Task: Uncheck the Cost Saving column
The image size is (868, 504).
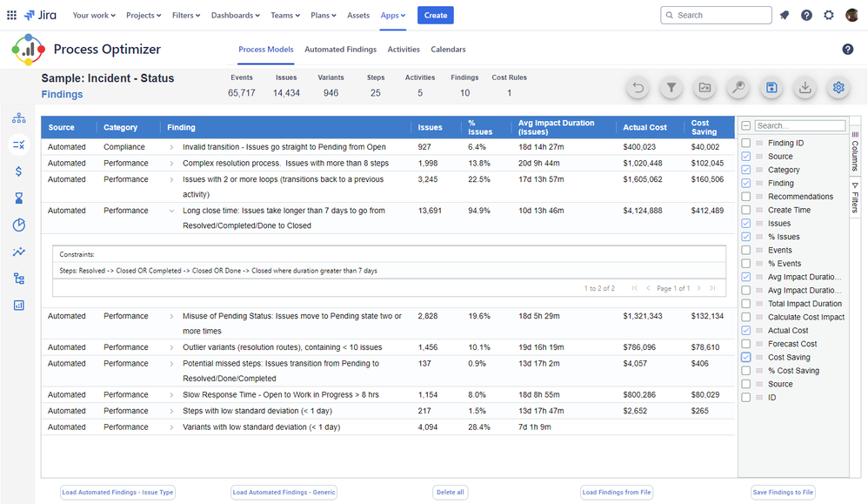Action: point(746,358)
